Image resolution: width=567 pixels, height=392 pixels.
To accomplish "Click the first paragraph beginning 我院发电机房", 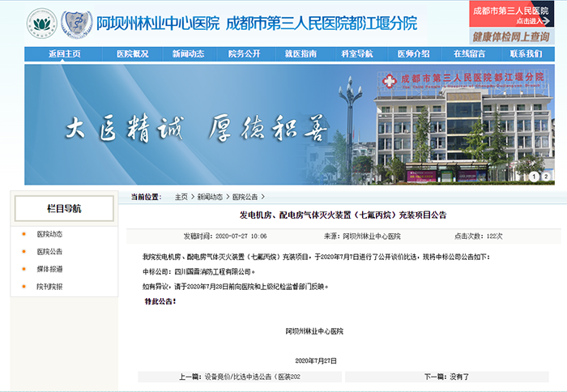I will (x=317, y=257).
